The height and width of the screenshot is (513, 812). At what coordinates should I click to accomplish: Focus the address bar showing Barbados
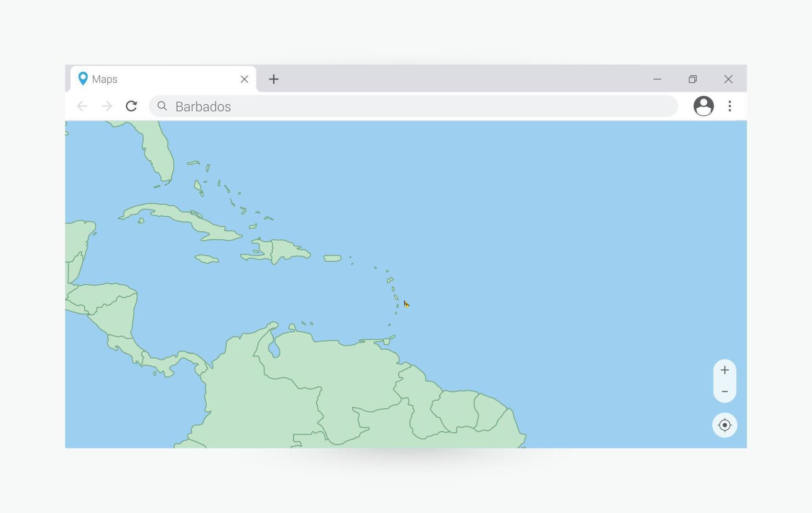pyautogui.click(x=413, y=106)
